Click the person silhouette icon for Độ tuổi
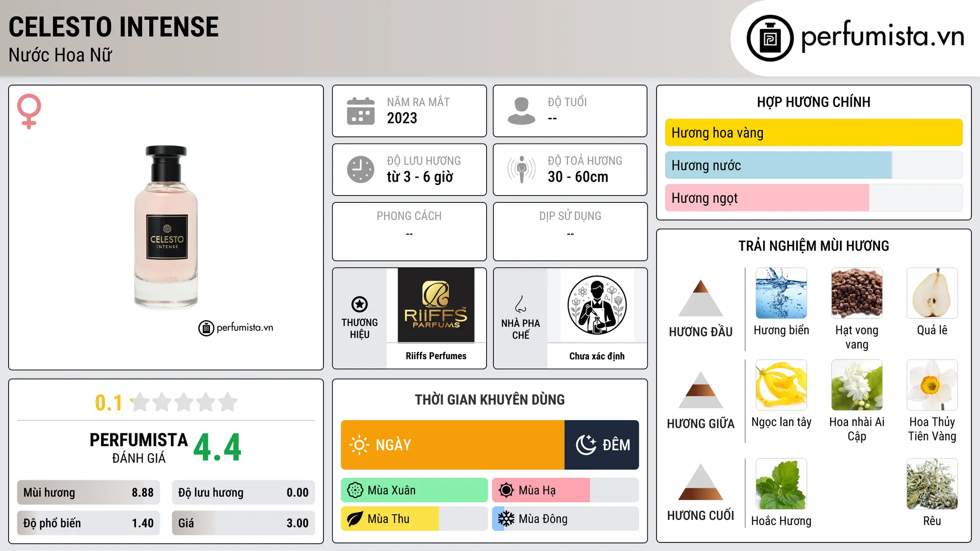The height and width of the screenshot is (551, 980). (x=521, y=111)
